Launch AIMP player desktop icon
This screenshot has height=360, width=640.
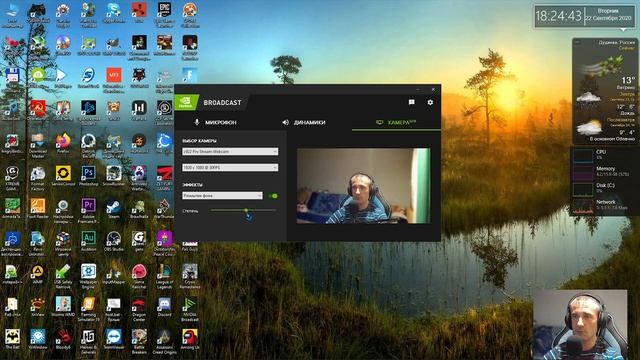[x=38, y=274]
